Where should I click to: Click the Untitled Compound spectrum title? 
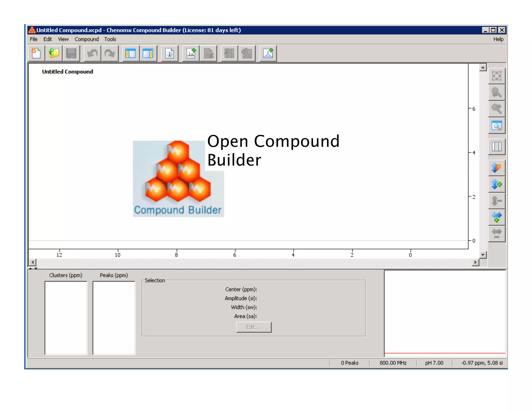68,72
